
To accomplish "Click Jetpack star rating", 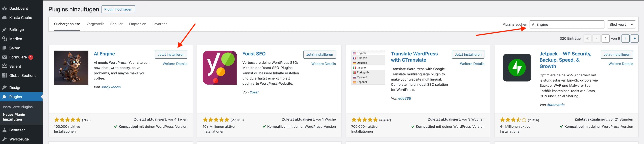I will click(x=513, y=120).
